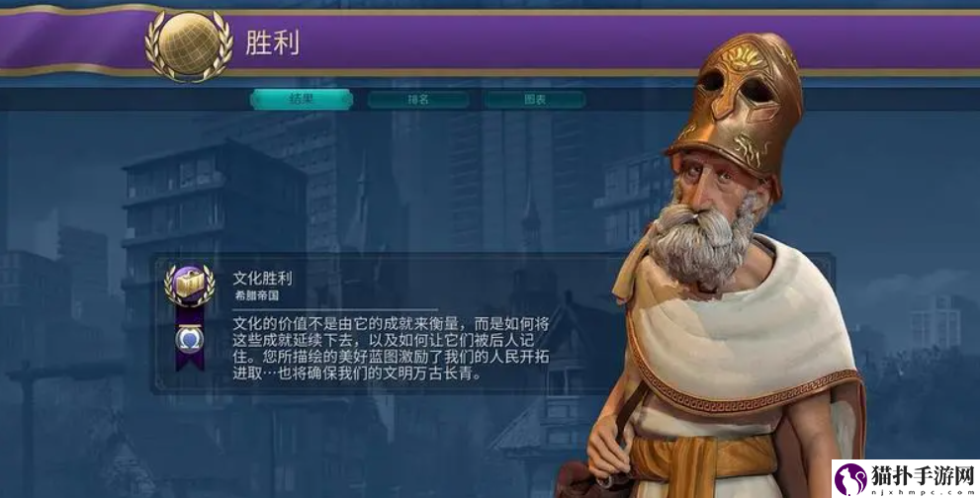
Task: Click the purple victory header banner
Action: pyautogui.click(x=490, y=41)
